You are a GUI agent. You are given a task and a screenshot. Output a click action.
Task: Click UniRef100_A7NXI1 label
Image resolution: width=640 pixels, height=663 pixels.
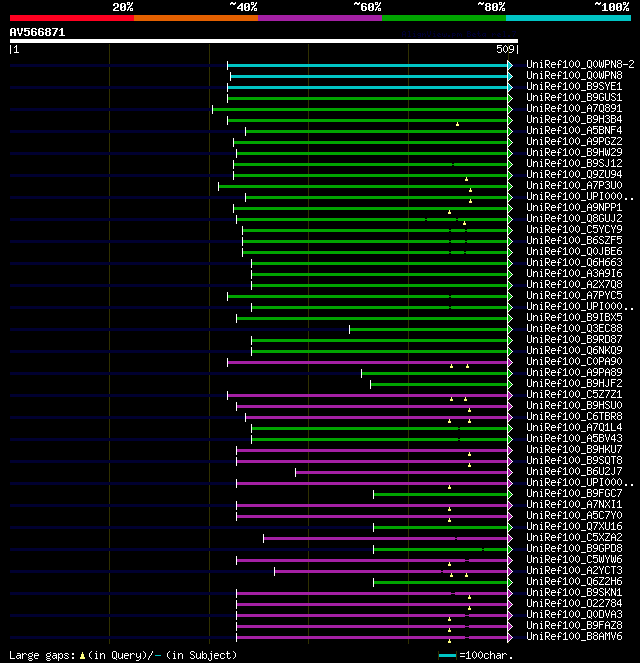click(574, 504)
